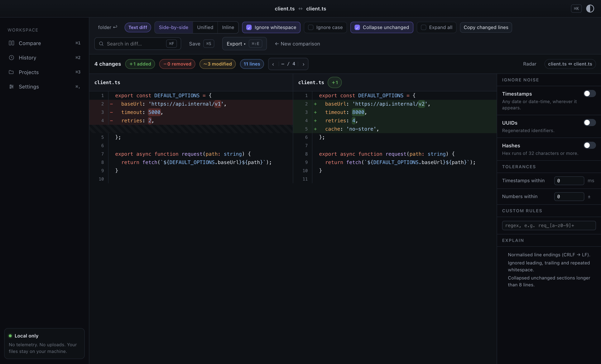
Task: Start a New comparison
Action: [x=297, y=44]
